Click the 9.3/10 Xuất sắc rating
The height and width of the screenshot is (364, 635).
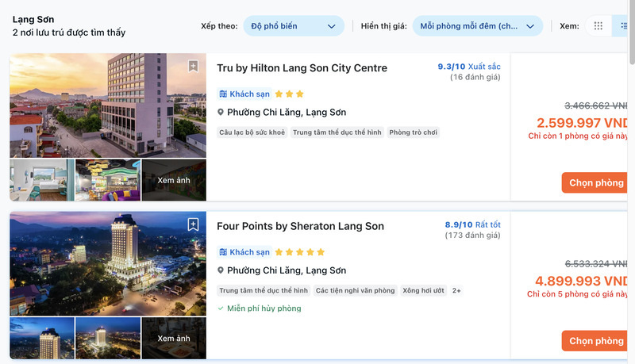tap(468, 67)
